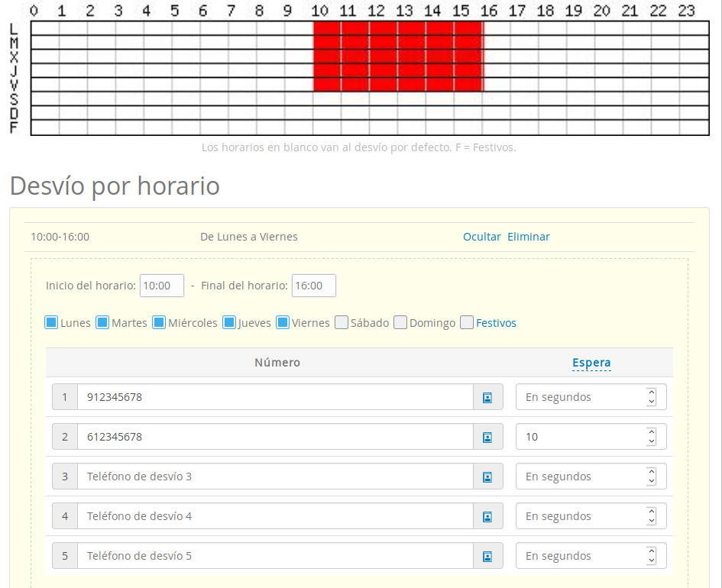The image size is (722, 588).
Task: Open the Espera column header link
Action: click(x=591, y=362)
